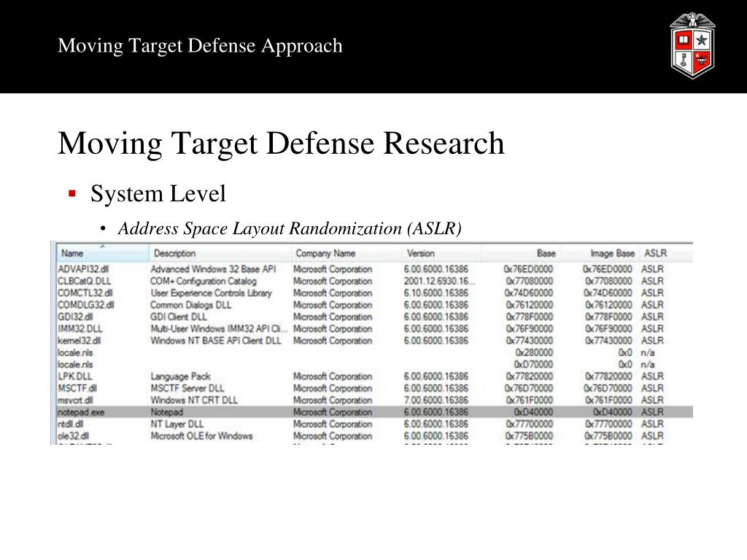Click 'User Experience Controls Library' description

pos(211,293)
